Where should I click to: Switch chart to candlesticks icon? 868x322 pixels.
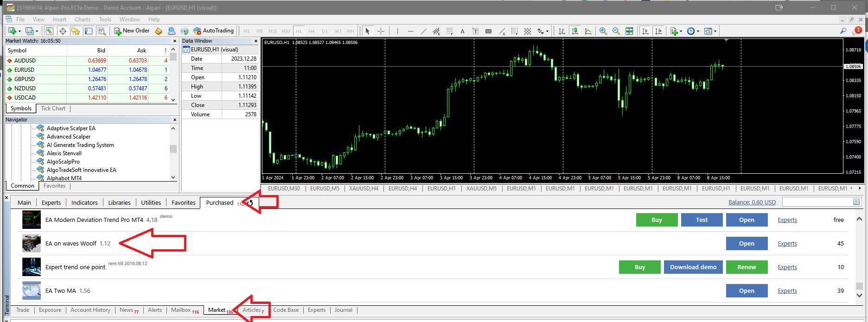tap(575, 31)
